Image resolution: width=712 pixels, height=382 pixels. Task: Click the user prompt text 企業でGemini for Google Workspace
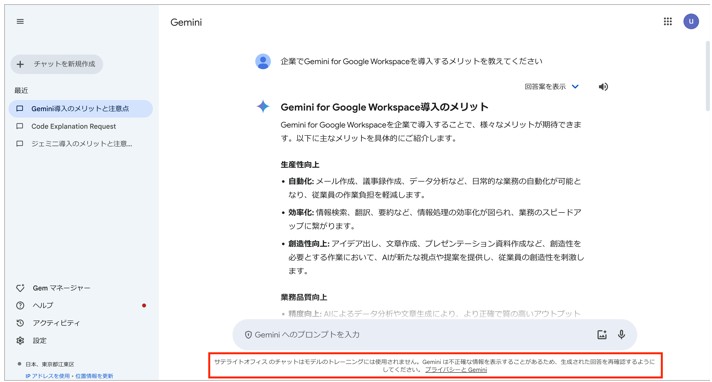click(411, 61)
